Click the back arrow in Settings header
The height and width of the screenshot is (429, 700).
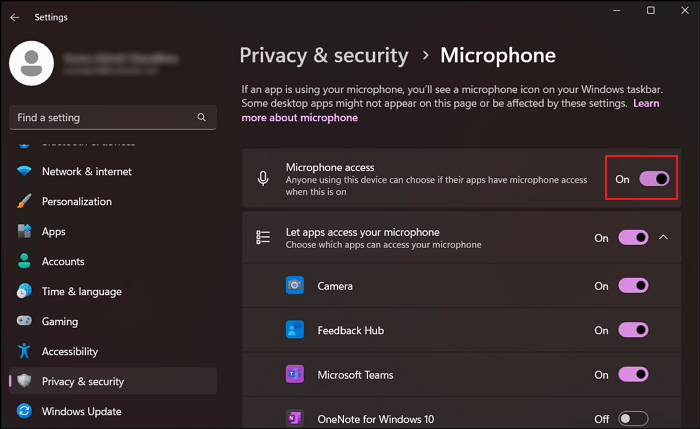[x=14, y=17]
